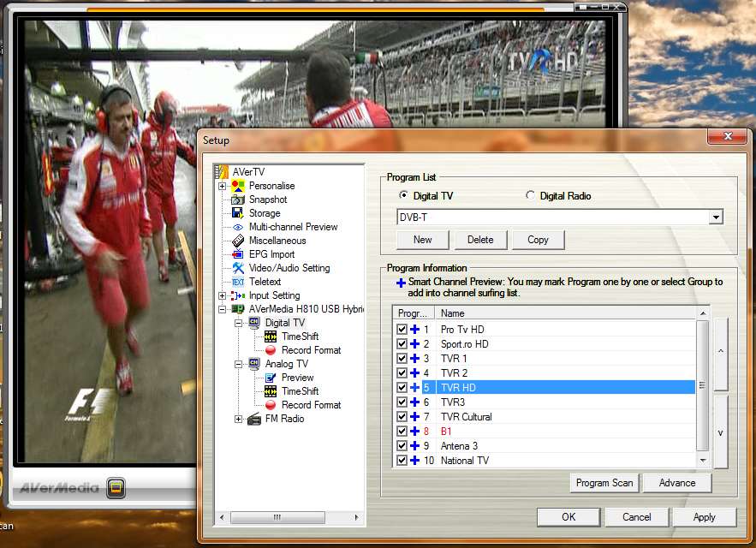Expand the Input Setting tree node
Screen dimensions: 756x548
[223, 295]
